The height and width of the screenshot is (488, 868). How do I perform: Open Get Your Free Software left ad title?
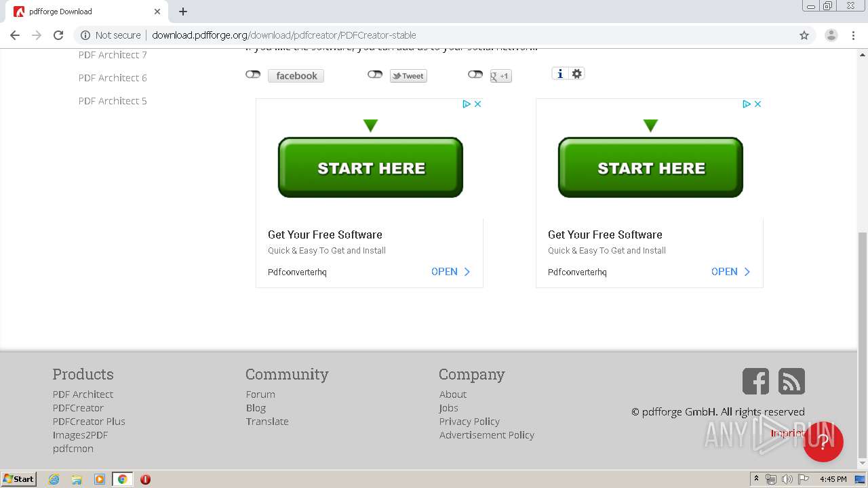(325, 235)
